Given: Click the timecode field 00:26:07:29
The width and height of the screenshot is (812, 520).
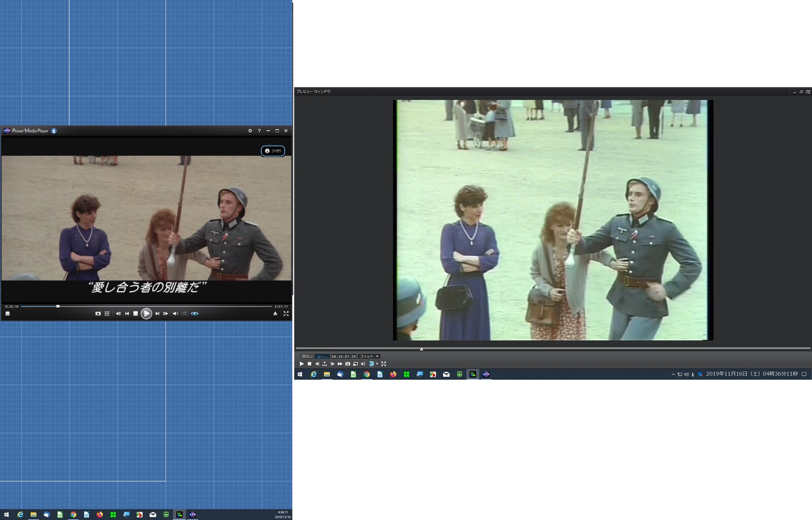Looking at the screenshot, I should (x=344, y=356).
